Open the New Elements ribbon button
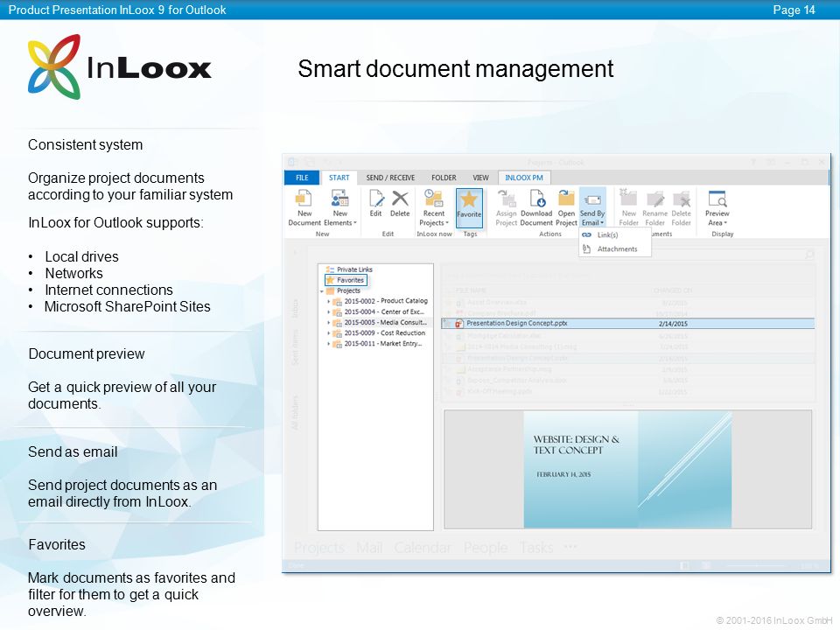Image resolution: width=840 pixels, height=630 pixels. [340, 208]
